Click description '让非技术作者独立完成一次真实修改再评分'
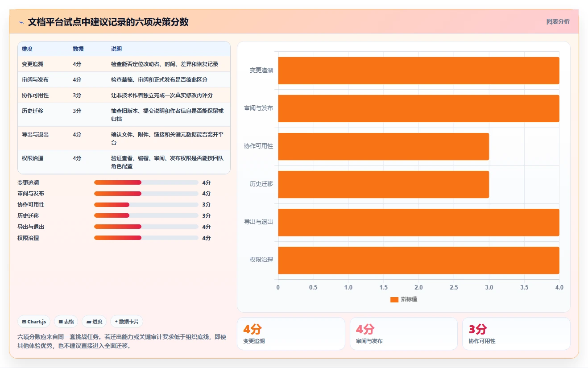This screenshot has height=368, width=588. (162, 95)
